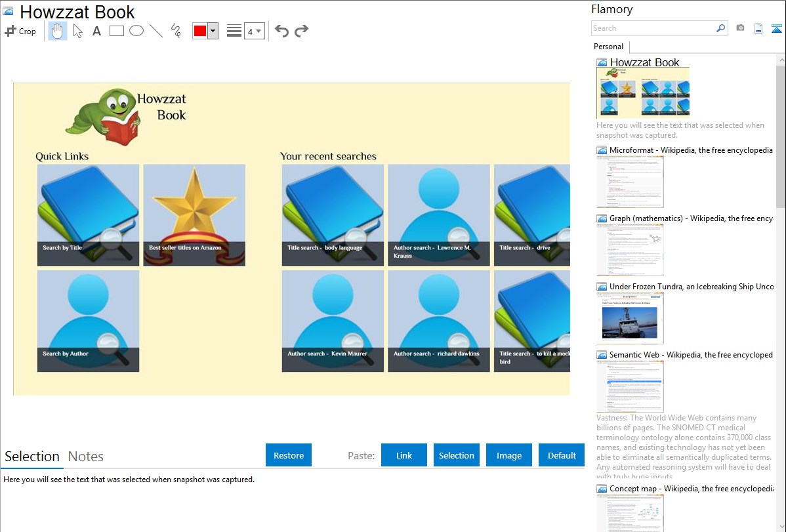Focus the Flamory search field
The height and width of the screenshot is (532, 786).
point(653,28)
